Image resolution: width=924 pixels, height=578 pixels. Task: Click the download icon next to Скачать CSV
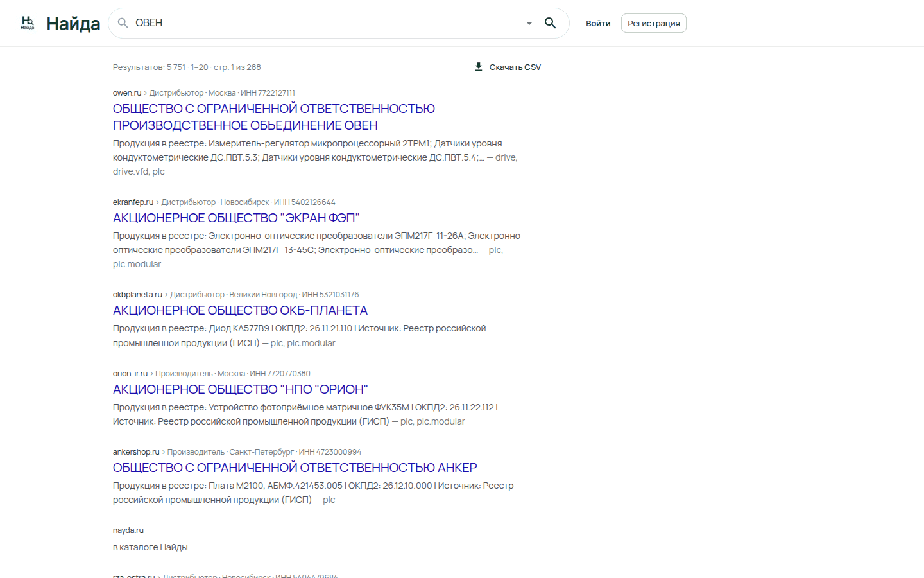tap(479, 67)
